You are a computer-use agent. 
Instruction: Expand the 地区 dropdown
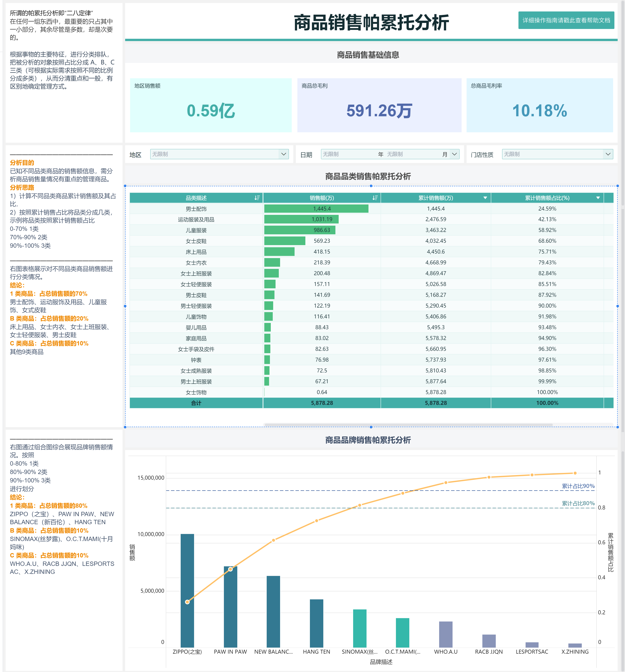(x=284, y=154)
